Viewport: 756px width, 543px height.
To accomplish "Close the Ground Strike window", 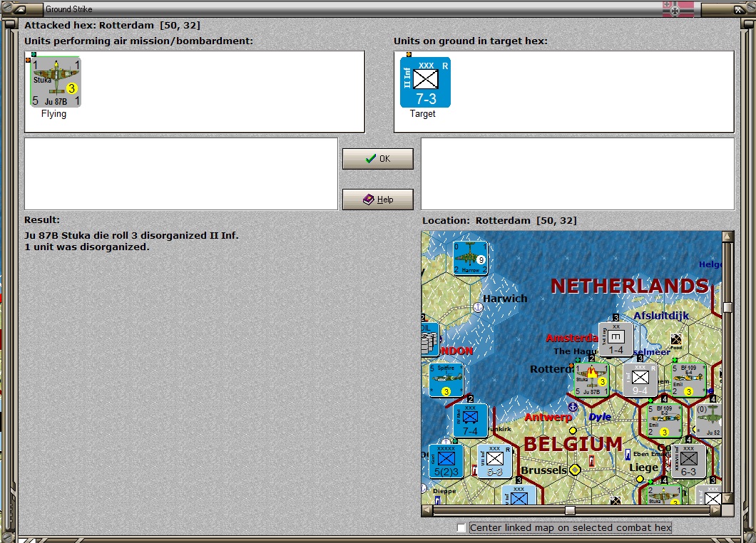I will (738, 9).
